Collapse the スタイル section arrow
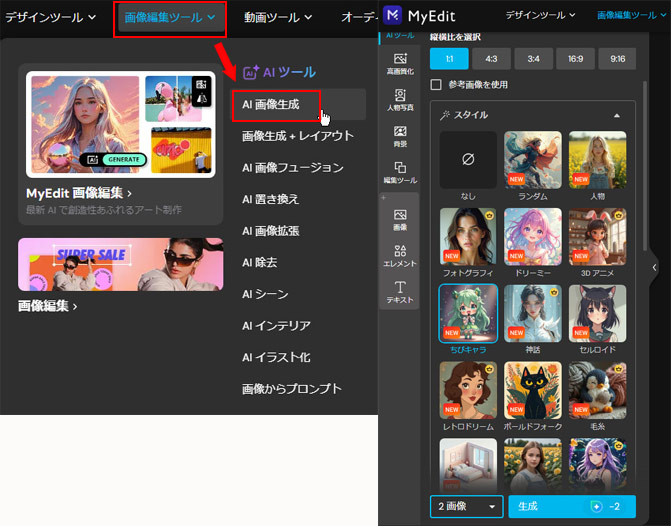 click(616, 115)
